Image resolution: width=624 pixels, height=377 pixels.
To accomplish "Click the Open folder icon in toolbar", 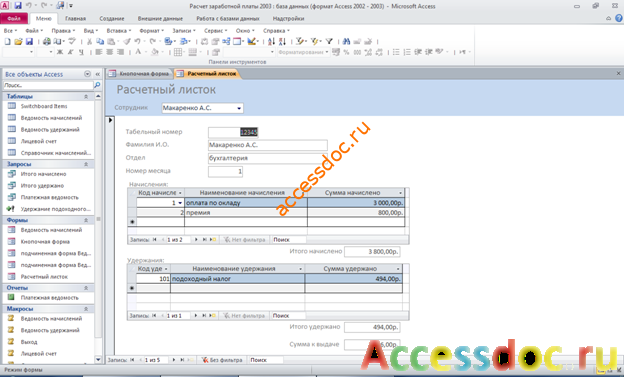I will pos(18,41).
